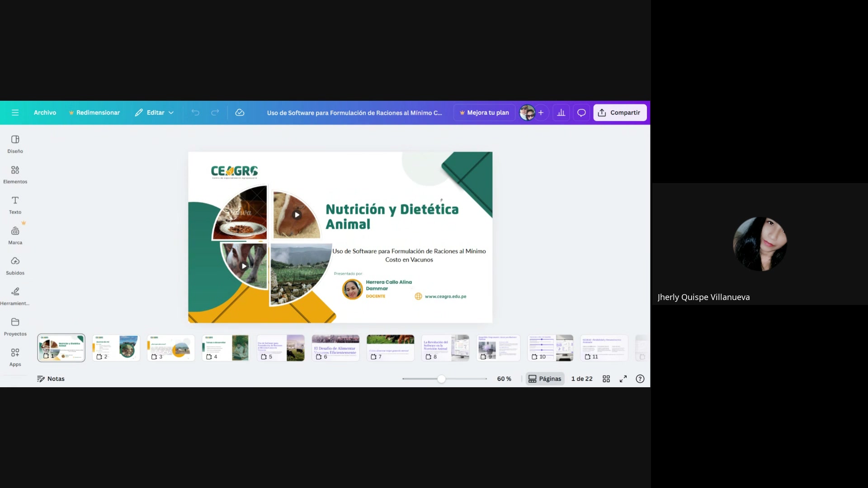Open the Texto panel

tap(15, 204)
